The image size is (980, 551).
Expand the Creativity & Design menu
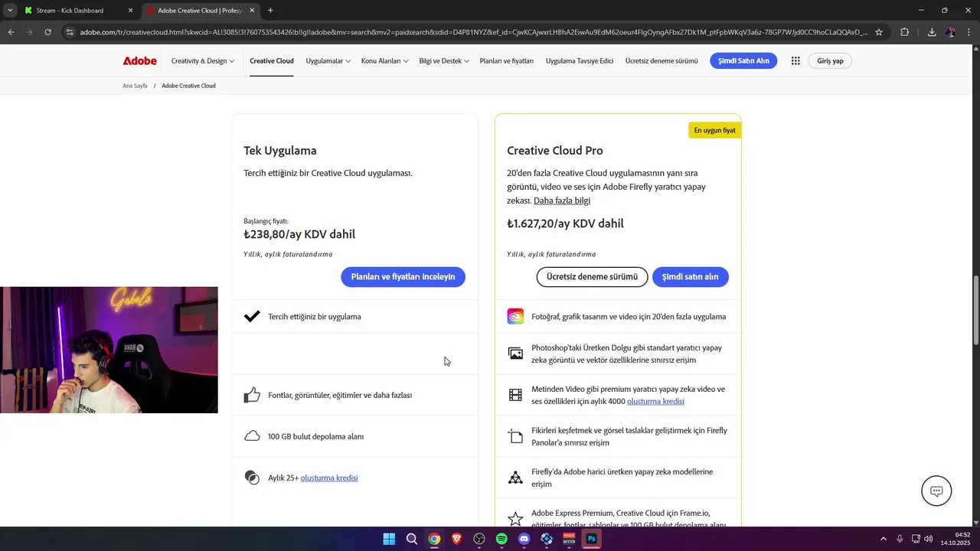201,60
